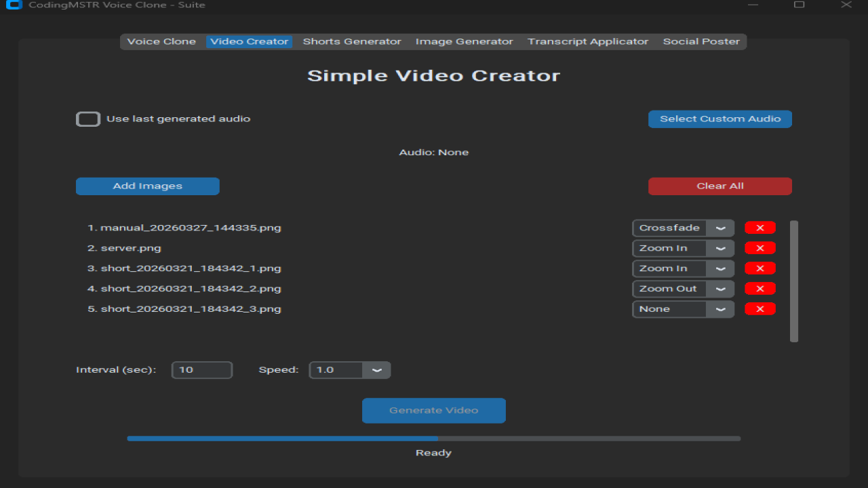This screenshot has height=488, width=868.
Task: Remove short_20260321_184342_3.png with red X
Action: pos(760,309)
